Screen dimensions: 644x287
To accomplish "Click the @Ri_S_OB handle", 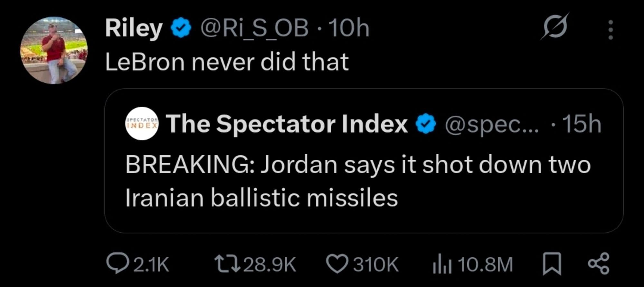I will 254,28.
